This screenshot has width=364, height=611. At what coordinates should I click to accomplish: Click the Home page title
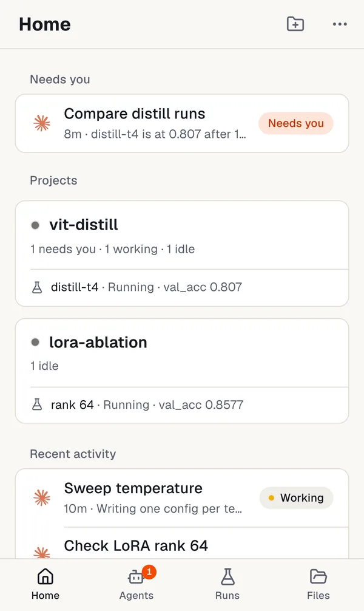(45, 24)
